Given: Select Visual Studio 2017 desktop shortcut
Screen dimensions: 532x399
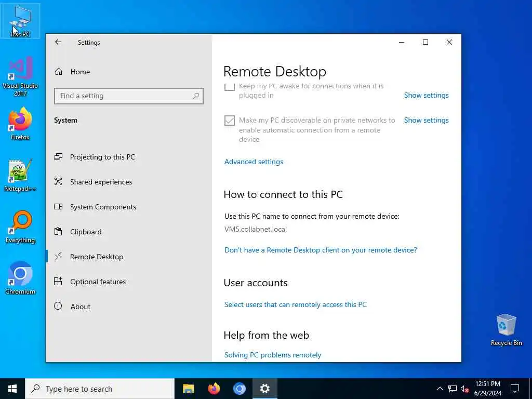Looking at the screenshot, I should point(20,76).
